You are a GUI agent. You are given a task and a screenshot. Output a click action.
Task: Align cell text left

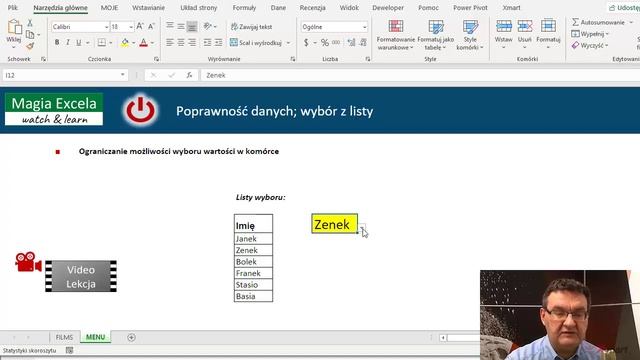(x=170, y=42)
